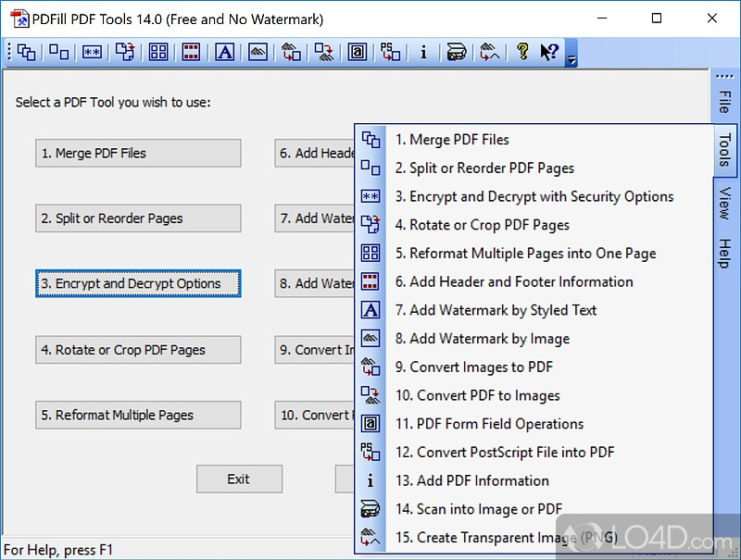Click the partially hidden '10. Convert' button
Screen dimensions: 741x560
point(314,415)
